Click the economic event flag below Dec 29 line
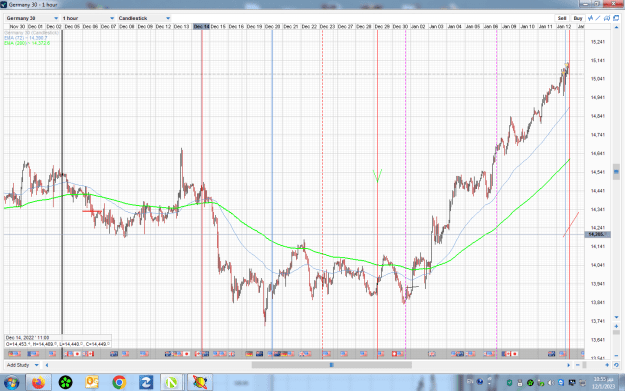This screenshot has width=625, height=391. coord(381,354)
